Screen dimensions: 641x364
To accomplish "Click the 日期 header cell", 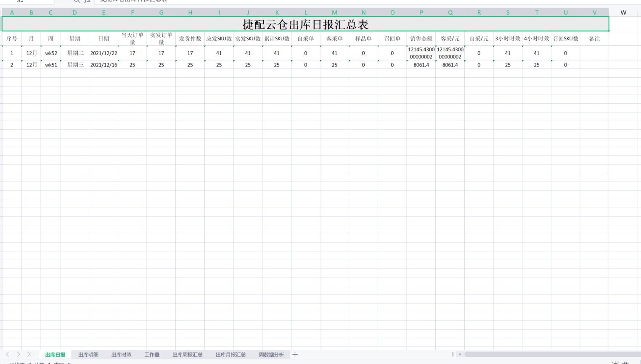I will 103,39.
